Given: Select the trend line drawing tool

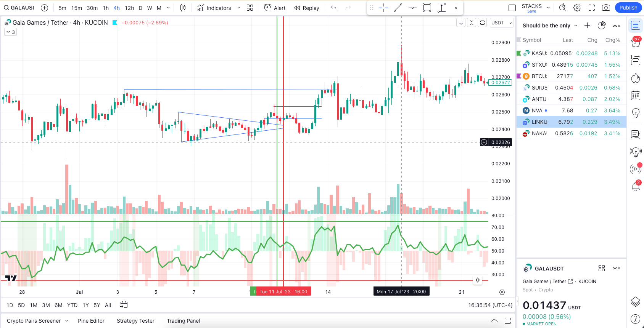Looking at the screenshot, I should coord(398,8).
